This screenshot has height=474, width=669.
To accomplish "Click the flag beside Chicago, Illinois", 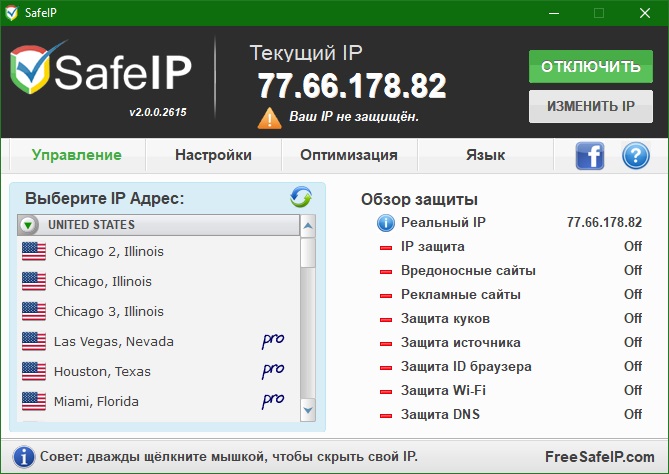I will [x=34, y=281].
